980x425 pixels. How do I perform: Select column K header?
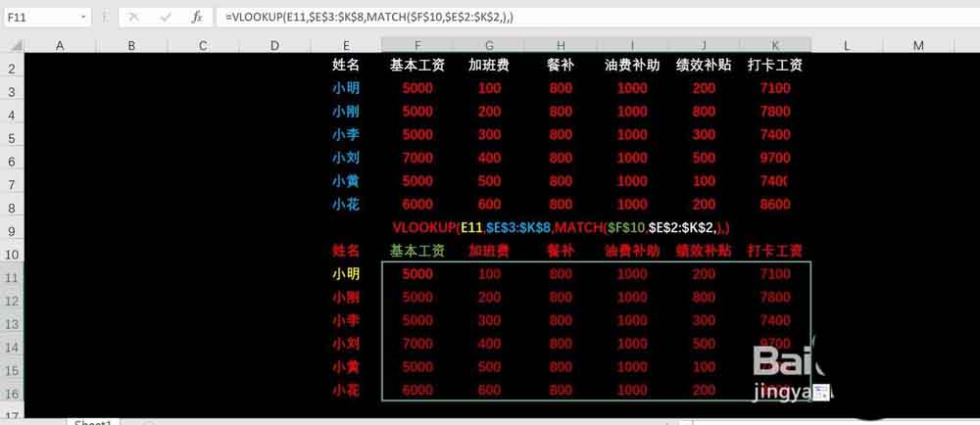pyautogui.click(x=775, y=46)
